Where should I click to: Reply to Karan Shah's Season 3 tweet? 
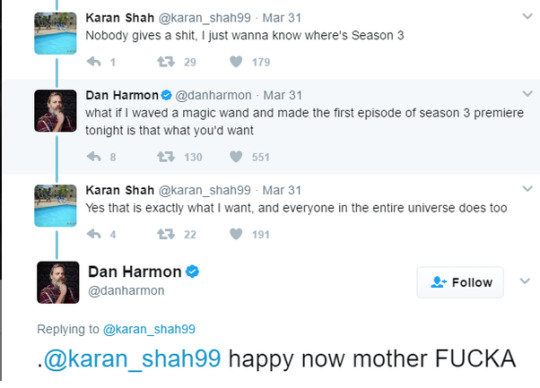click(94, 62)
